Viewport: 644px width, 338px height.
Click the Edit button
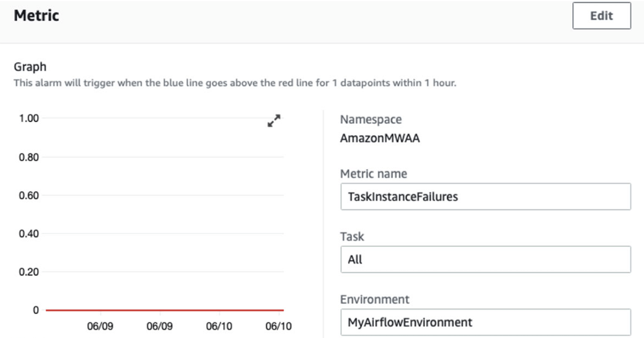point(601,16)
